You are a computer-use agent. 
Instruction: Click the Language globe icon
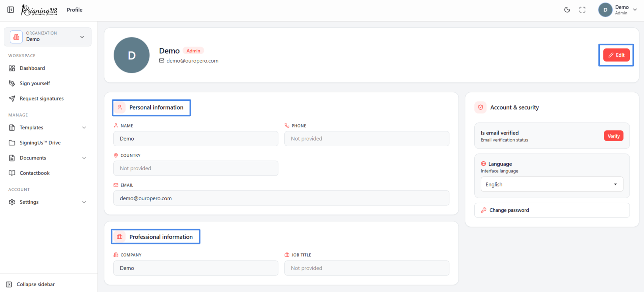coord(483,164)
